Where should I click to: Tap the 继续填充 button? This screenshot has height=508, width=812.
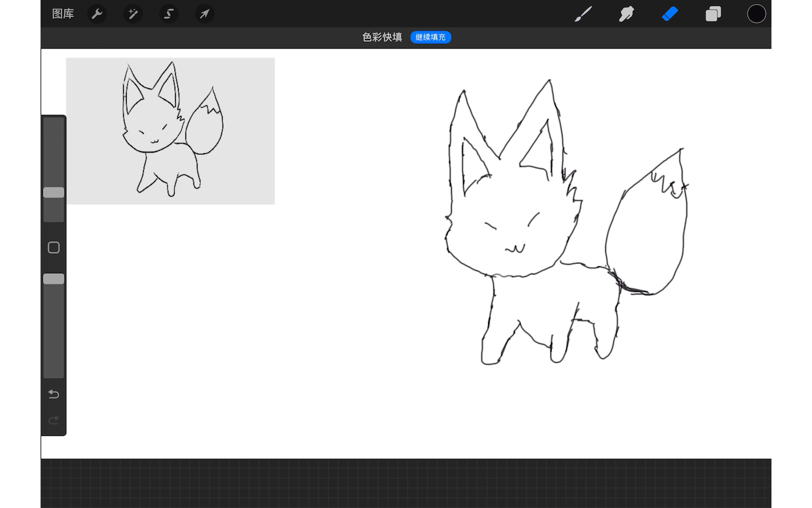click(x=431, y=37)
